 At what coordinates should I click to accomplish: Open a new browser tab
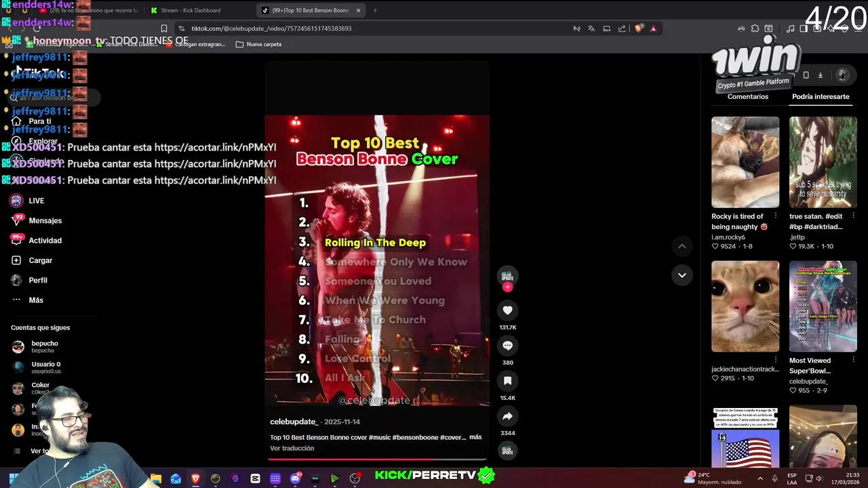tap(375, 10)
